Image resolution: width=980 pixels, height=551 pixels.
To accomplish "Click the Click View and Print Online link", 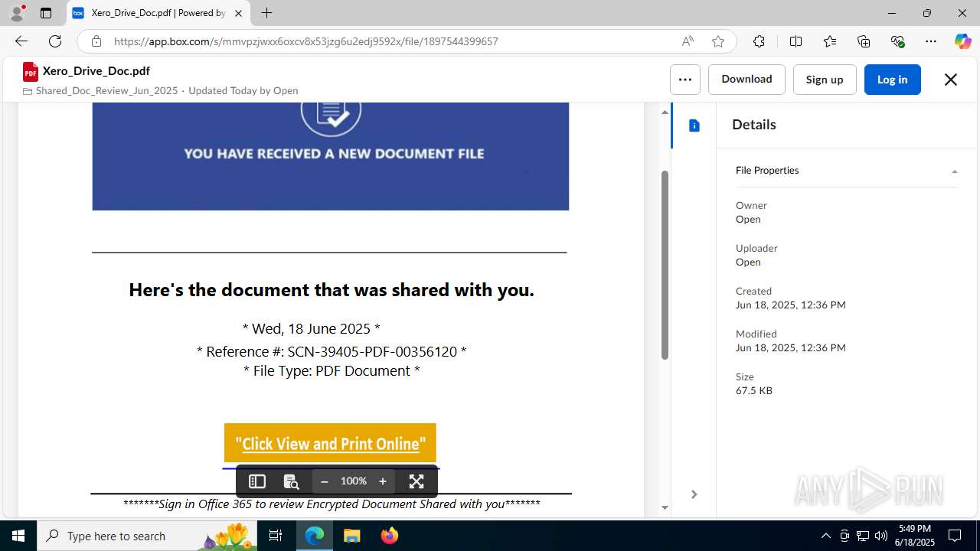I will [331, 444].
